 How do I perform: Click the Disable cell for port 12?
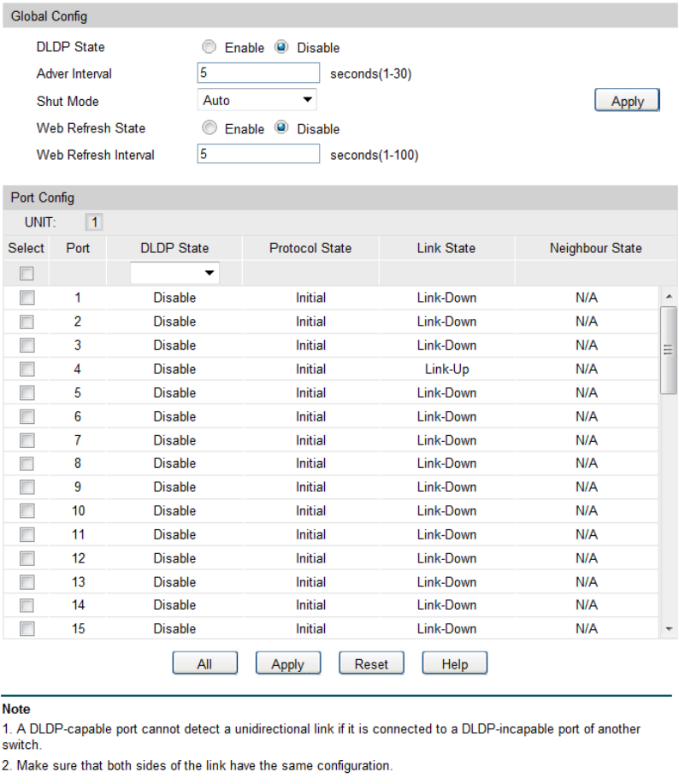point(174,558)
